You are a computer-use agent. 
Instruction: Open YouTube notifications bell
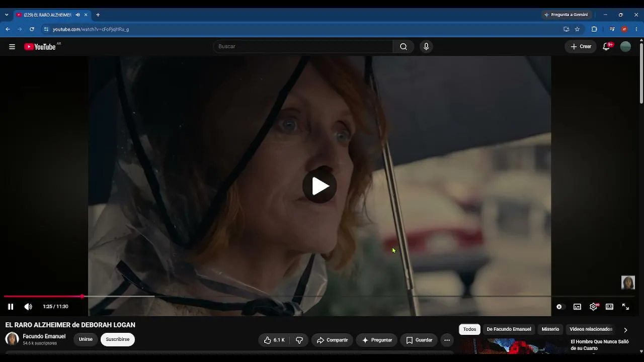(607, 47)
